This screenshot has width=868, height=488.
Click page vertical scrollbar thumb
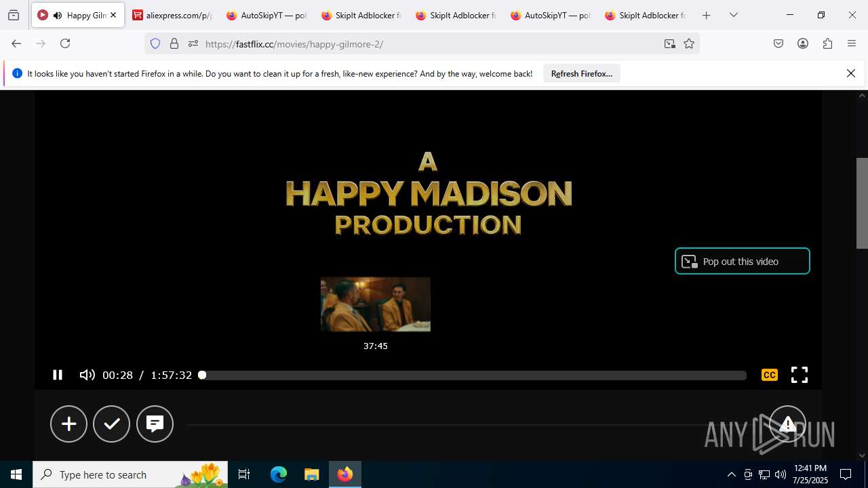(x=862, y=203)
